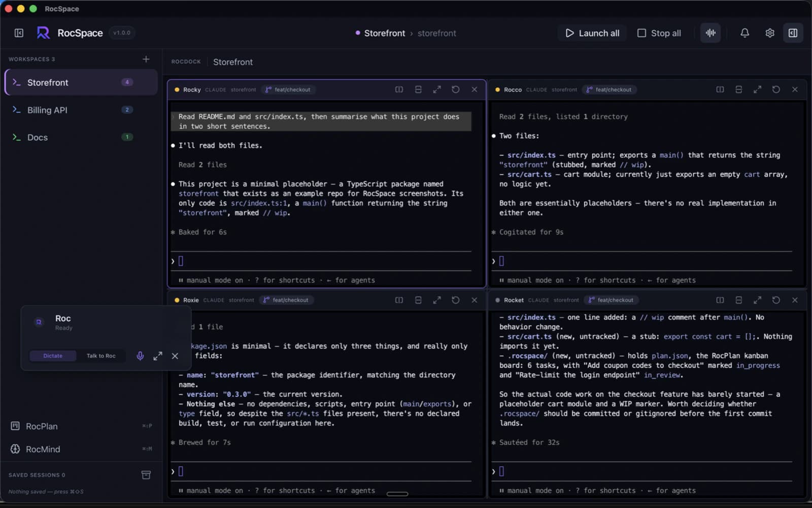Click 'Sautéed for 32s' status in Rocket
The width and height of the screenshot is (812, 508).
pyautogui.click(x=529, y=442)
